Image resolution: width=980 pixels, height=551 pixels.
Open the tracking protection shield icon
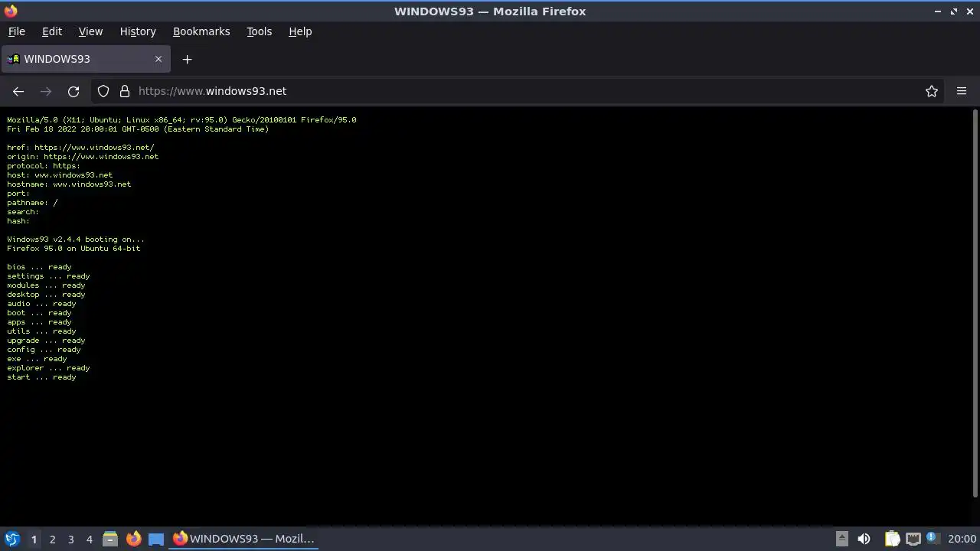[103, 91]
